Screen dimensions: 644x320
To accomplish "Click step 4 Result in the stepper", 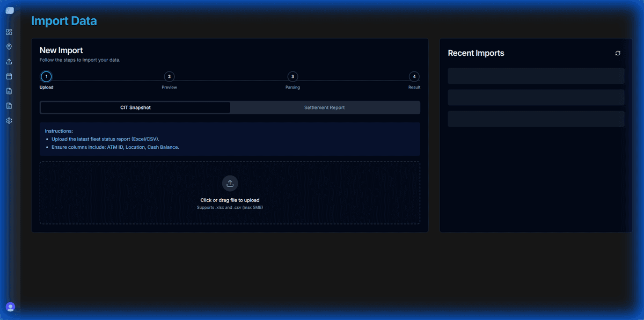I will tap(414, 77).
